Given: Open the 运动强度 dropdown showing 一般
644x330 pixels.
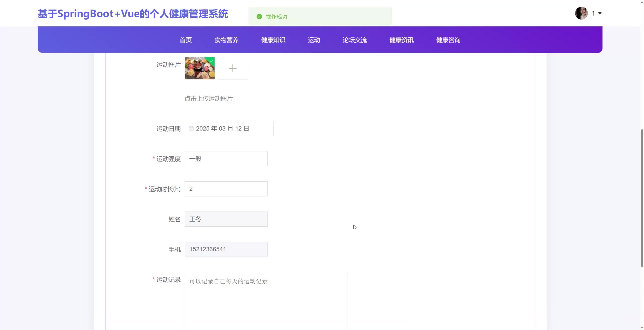Looking at the screenshot, I should pos(226,159).
